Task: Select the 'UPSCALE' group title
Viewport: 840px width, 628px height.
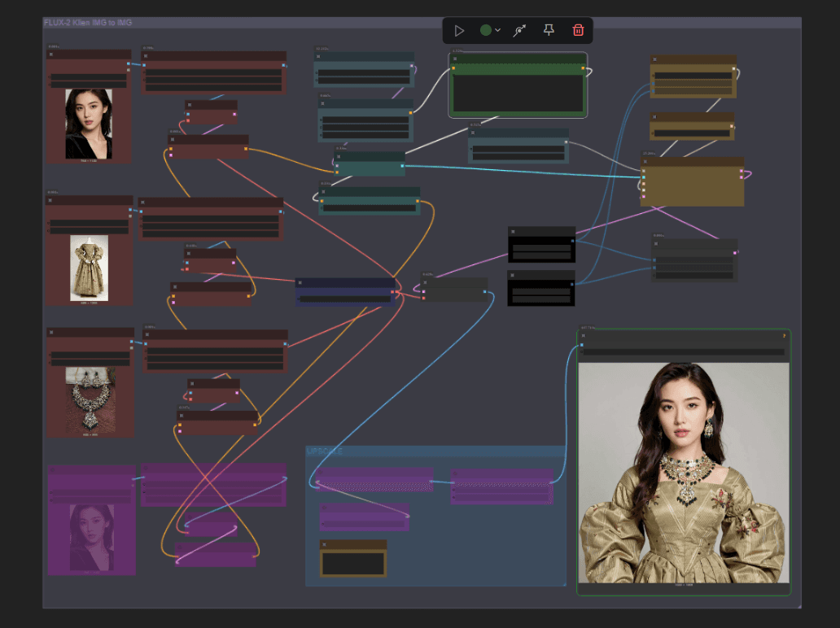Action: pos(325,451)
